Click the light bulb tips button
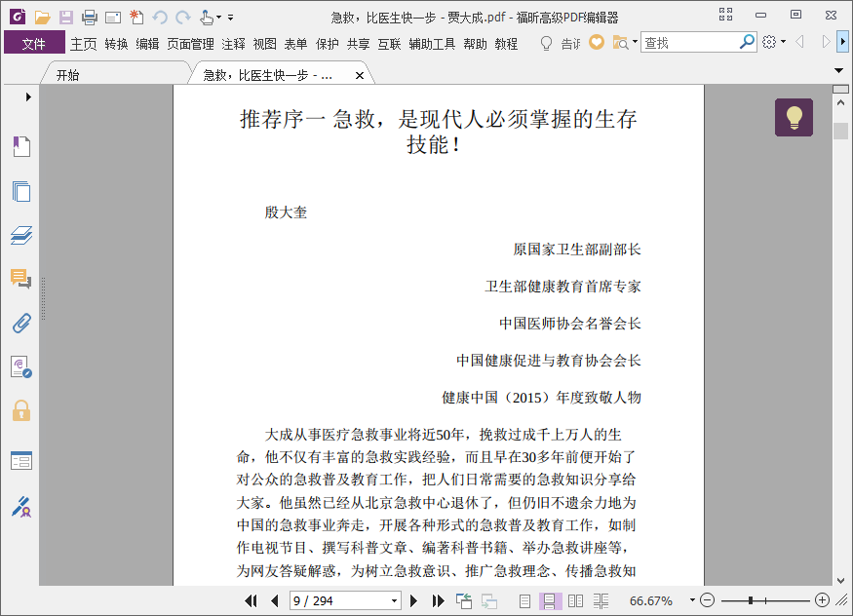Screen dimensions: 853x616 (x=794, y=117)
